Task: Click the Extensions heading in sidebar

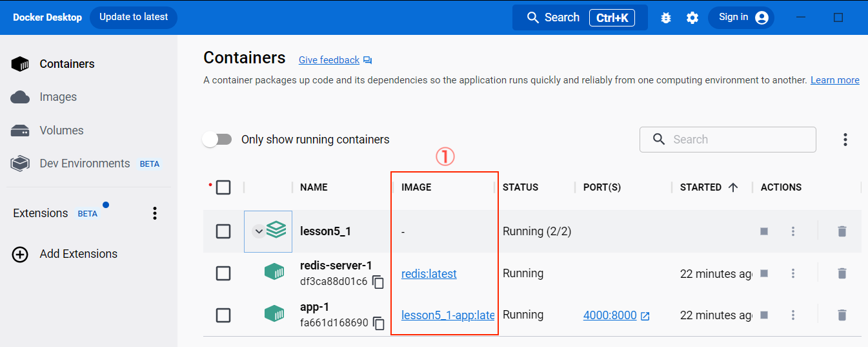Action: tap(40, 213)
